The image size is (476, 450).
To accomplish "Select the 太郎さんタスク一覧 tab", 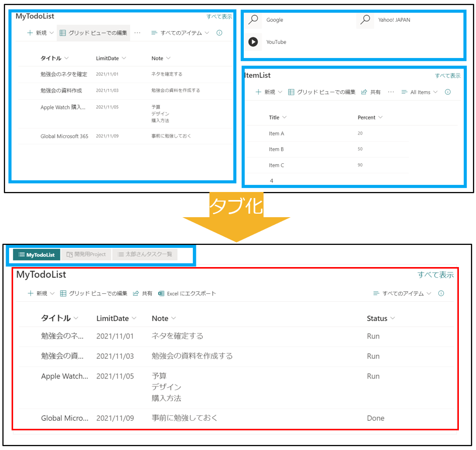I will tap(145, 254).
